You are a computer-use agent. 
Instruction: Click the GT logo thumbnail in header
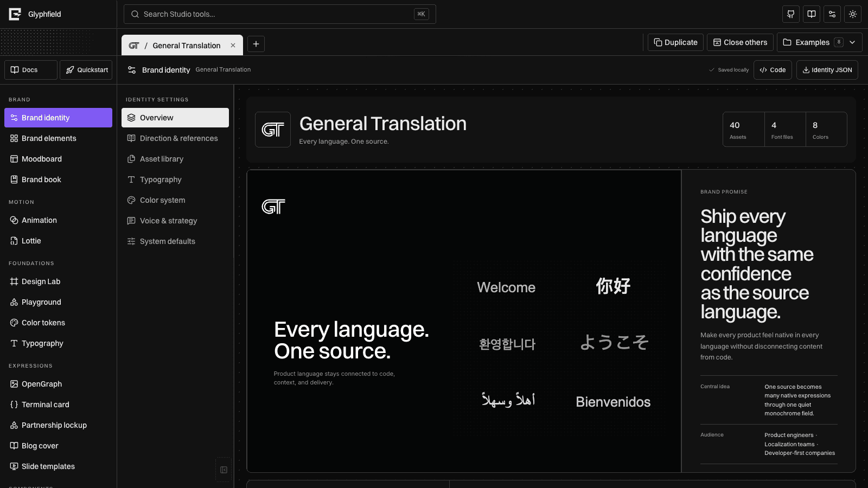[273, 130]
